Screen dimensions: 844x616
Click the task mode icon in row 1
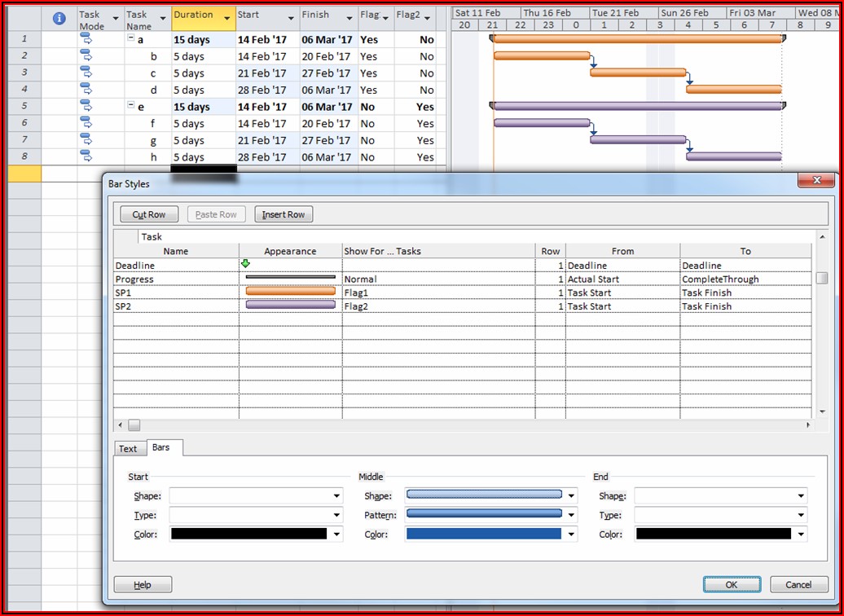pyautogui.click(x=86, y=39)
